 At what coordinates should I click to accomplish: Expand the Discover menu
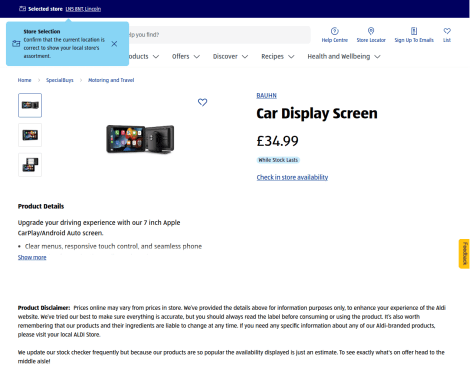click(230, 56)
